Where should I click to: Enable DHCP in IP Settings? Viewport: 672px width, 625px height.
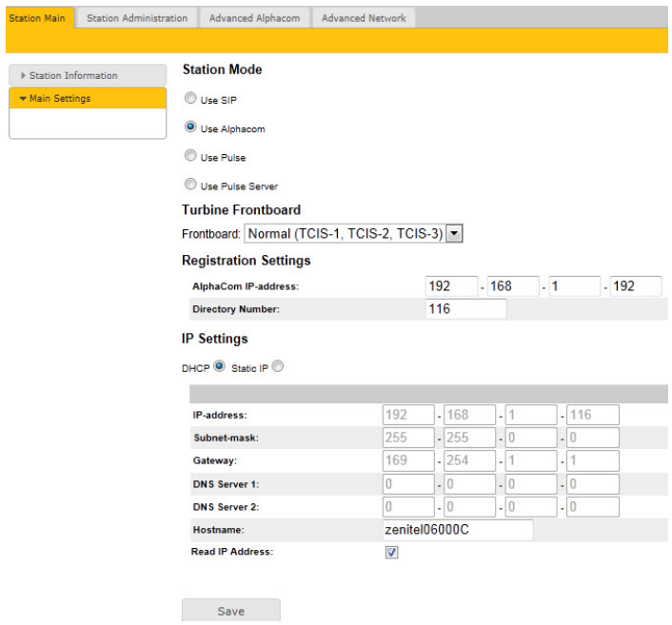[x=219, y=366]
